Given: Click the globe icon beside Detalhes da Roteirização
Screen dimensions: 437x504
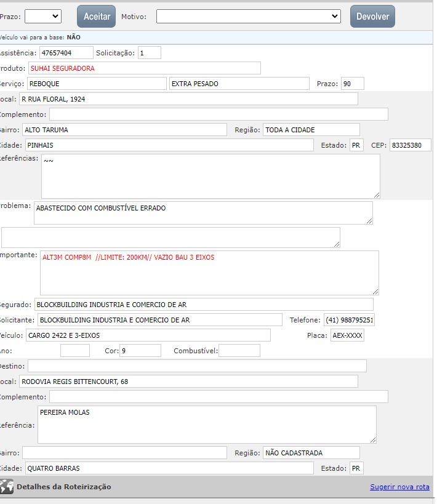Looking at the screenshot, I should point(7,487).
